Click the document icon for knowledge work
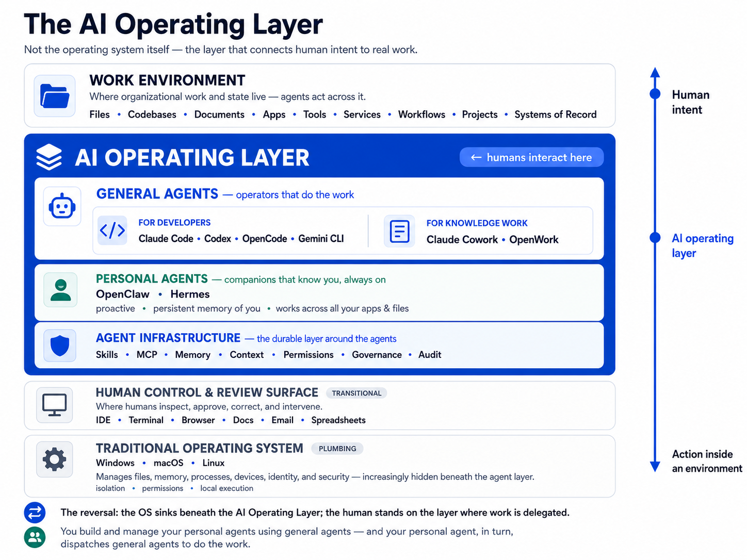The image size is (747, 560). click(399, 231)
